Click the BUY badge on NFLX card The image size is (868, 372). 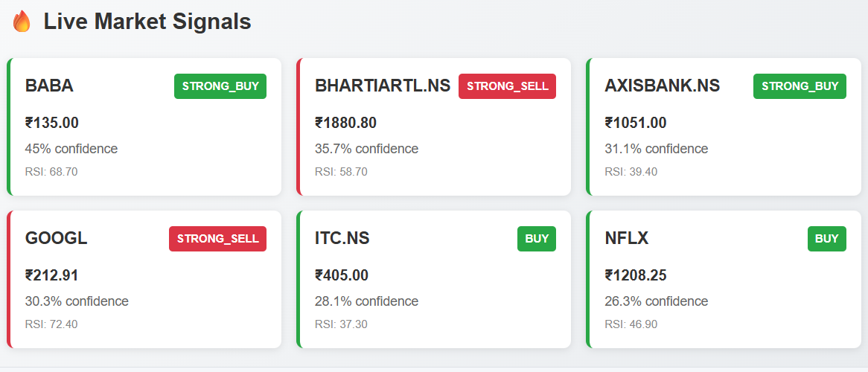click(x=826, y=239)
